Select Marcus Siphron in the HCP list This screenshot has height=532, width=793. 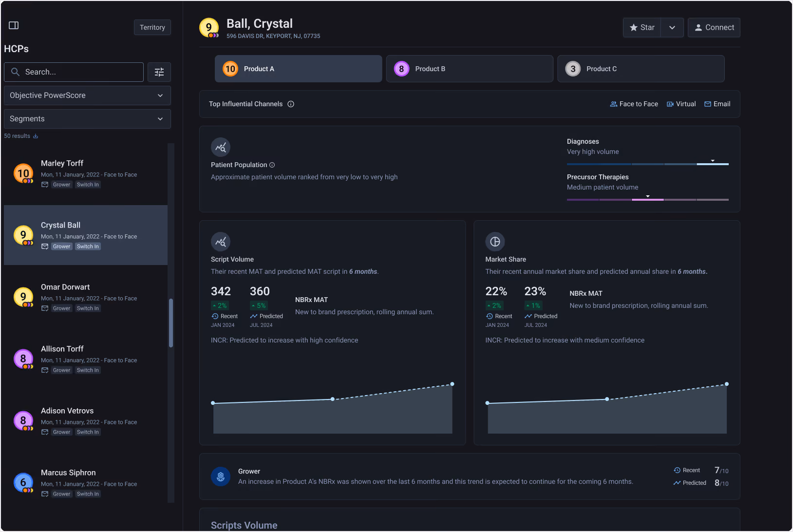tap(86, 483)
